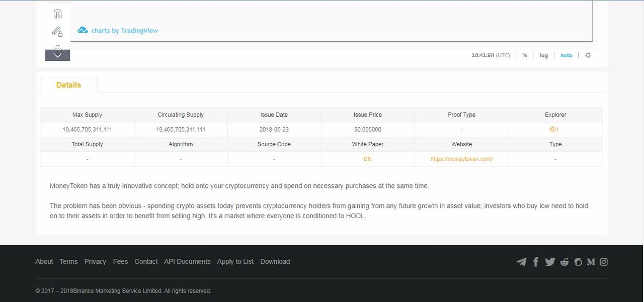Open the About footer link
The image size is (644, 302).
pyautogui.click(x=44, y=261)
